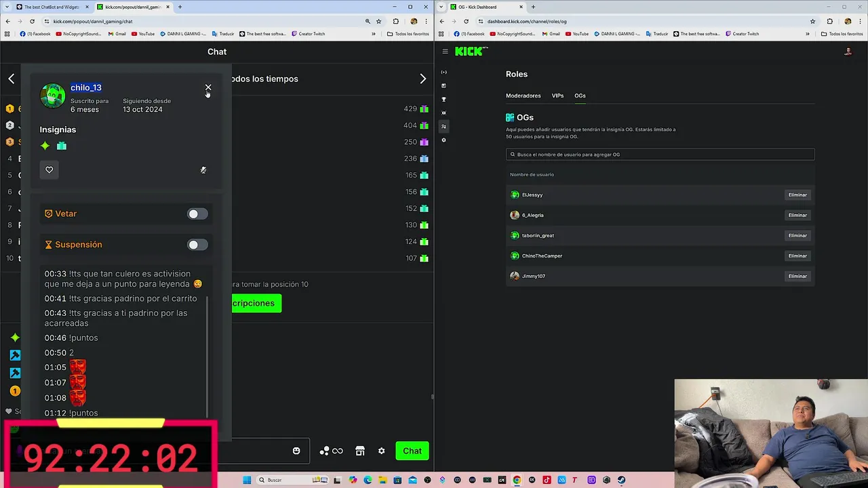
Task: Open the second dashboard sidebar icon
Action: (x=443, y=86)
